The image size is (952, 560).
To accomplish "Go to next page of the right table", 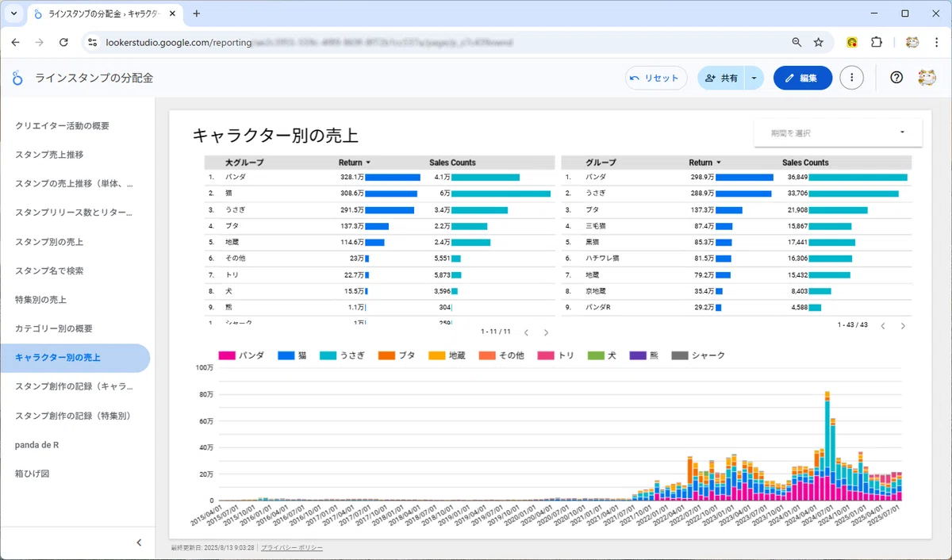I will [903, 325].
